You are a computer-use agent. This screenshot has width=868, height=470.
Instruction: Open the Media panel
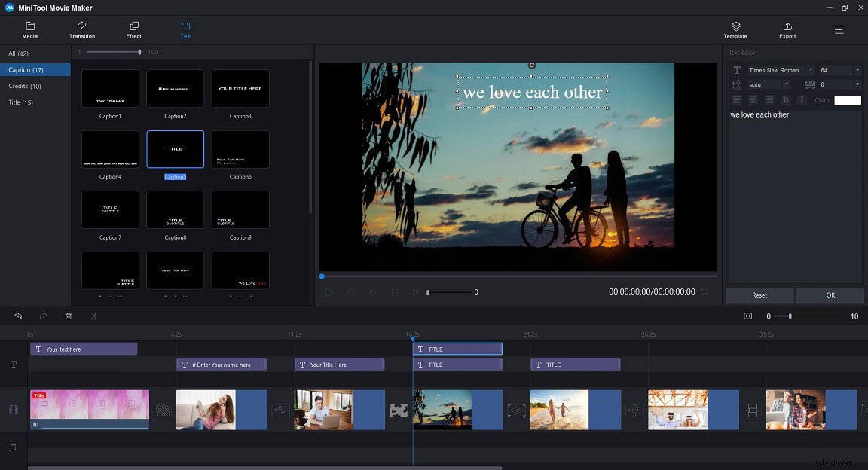[30, 29]
